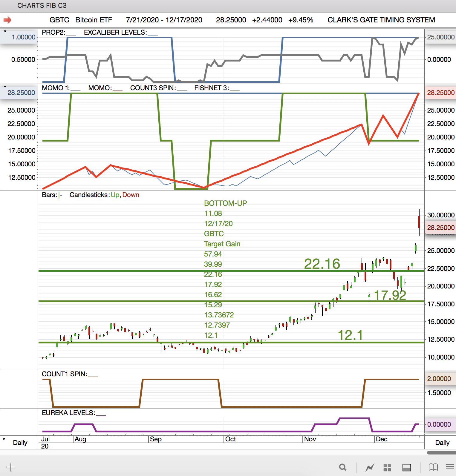Screen dimensions: 456x476
Task: Select the PROP2 indicator legend label
Action: [59, 32]
